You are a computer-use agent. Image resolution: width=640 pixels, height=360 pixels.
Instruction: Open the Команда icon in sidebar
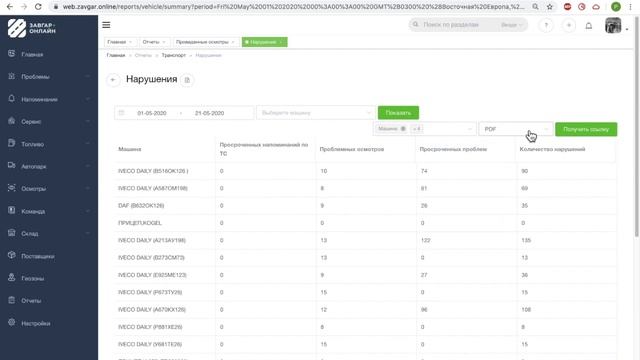[x=11, y=211]
